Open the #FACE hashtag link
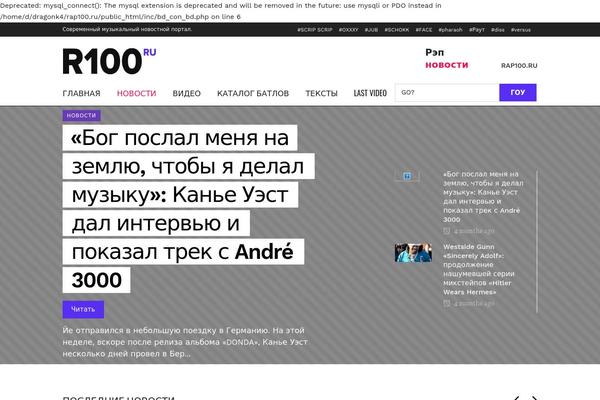The image size is (600, 400). (424, 30)
